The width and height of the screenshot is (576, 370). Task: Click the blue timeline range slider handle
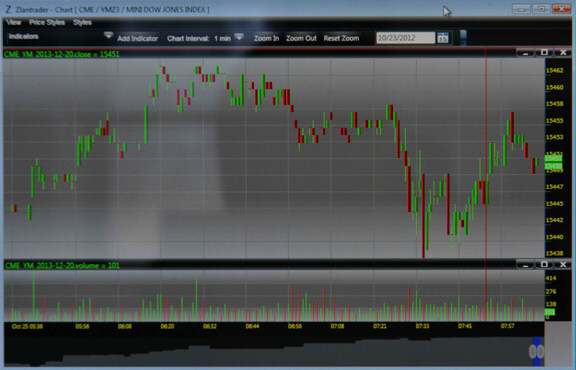[537, 351]
